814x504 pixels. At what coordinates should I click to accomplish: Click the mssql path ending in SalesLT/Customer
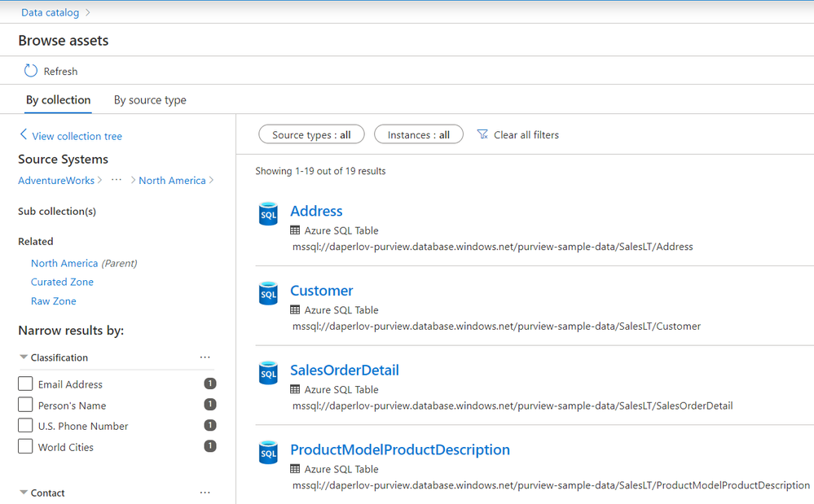point(496,326)
